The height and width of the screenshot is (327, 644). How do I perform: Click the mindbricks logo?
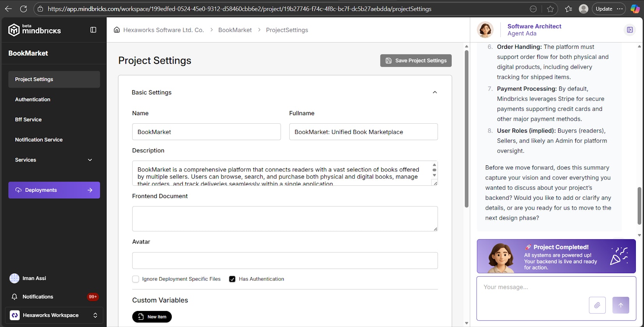tap(35, 30)
